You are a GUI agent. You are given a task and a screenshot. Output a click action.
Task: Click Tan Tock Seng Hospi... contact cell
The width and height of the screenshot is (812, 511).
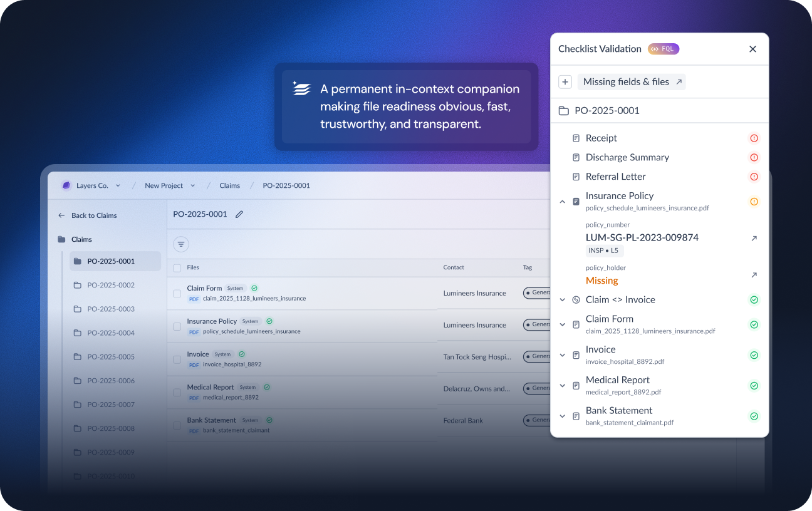point(476,357)
